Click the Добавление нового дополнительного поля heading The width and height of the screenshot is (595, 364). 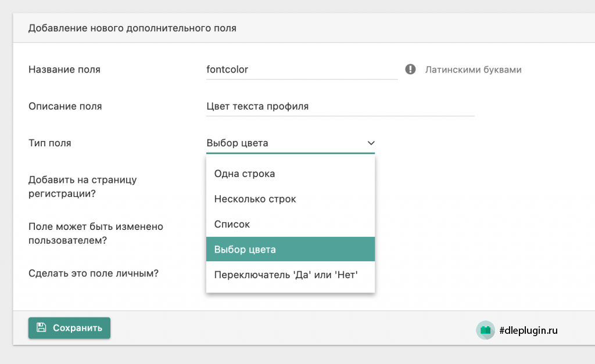(132, 28)
